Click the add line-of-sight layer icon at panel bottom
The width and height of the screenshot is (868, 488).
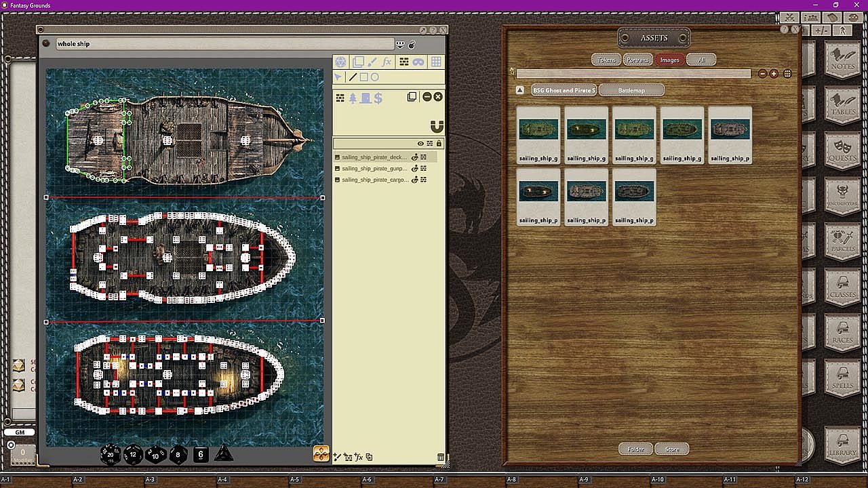(x=348, y=457)
